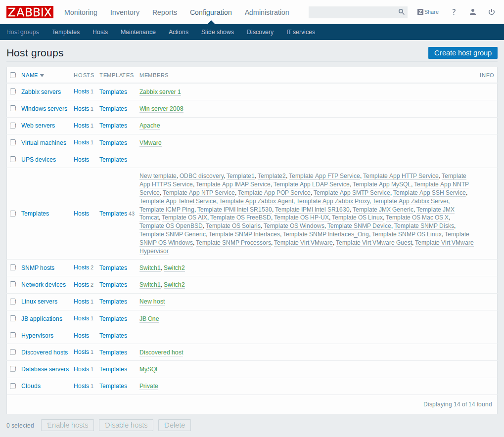Open the Zabbix Share link
The image size is (504, 437).
pos(428,12)
